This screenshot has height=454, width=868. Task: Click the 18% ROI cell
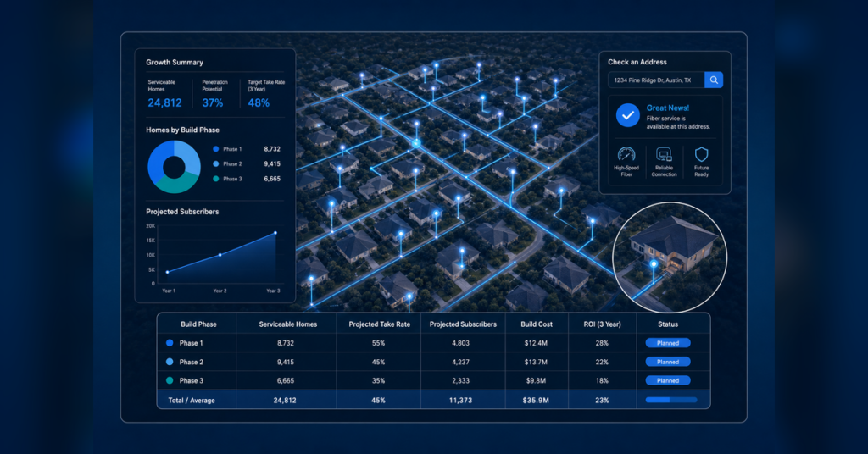pos(602,380)
